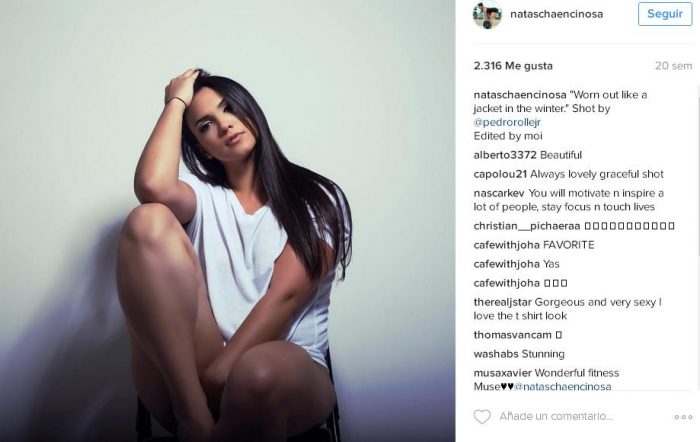The width and height of the screenshot is (700, 442).
Task: Open @nataschaencinosa mention in last comment
Action: point(562,387)
